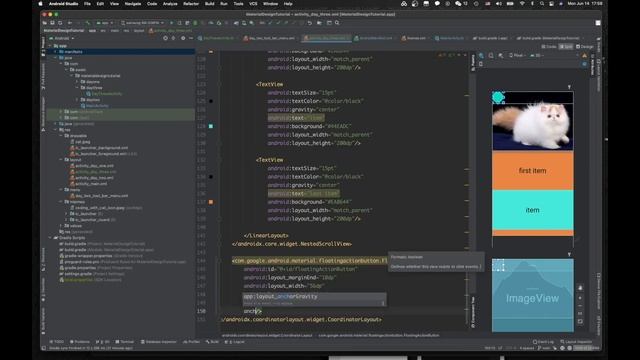Click the green Run app icon
This screenshot has width=640, height=360.
pyautogui.click(x=171, y=23)
